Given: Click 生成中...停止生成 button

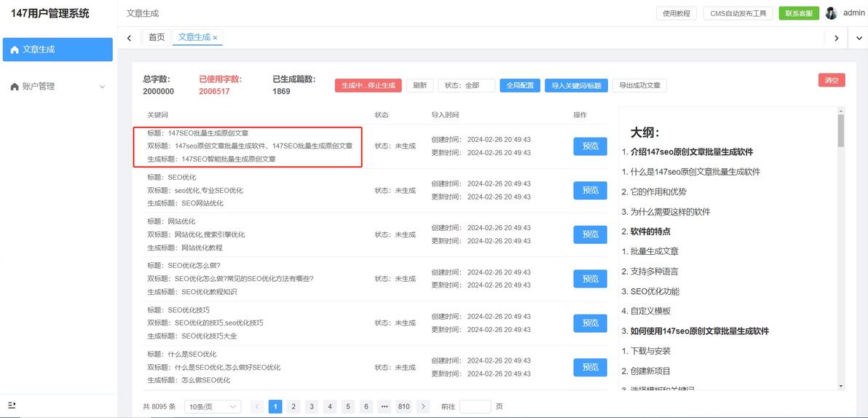Looking at the screenshot, I should click(368, 85).
